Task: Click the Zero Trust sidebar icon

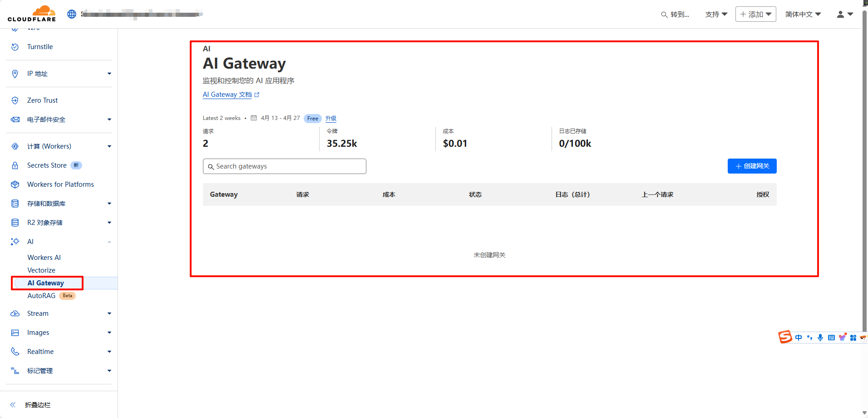Action: 15,100
